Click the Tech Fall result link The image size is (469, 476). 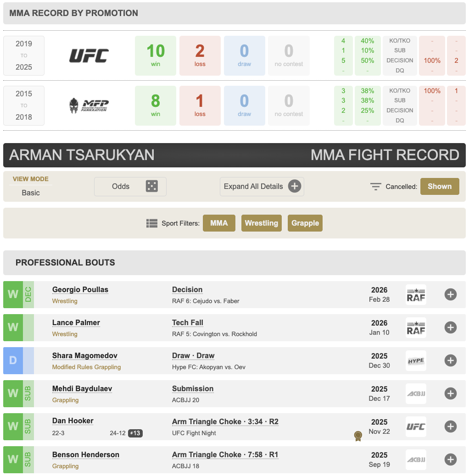click(187, 323)
